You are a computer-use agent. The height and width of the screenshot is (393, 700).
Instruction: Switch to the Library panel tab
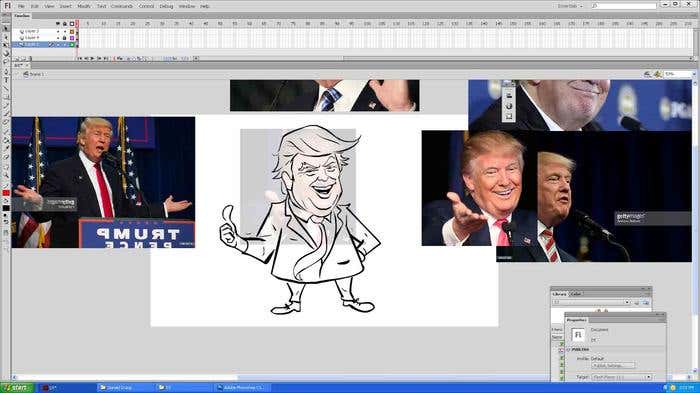click(559, 294)
